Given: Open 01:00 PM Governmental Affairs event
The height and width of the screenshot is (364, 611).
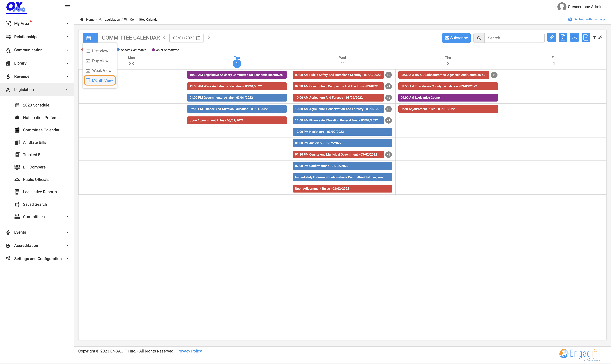Looking at the screenshot, I should [237, 98].
